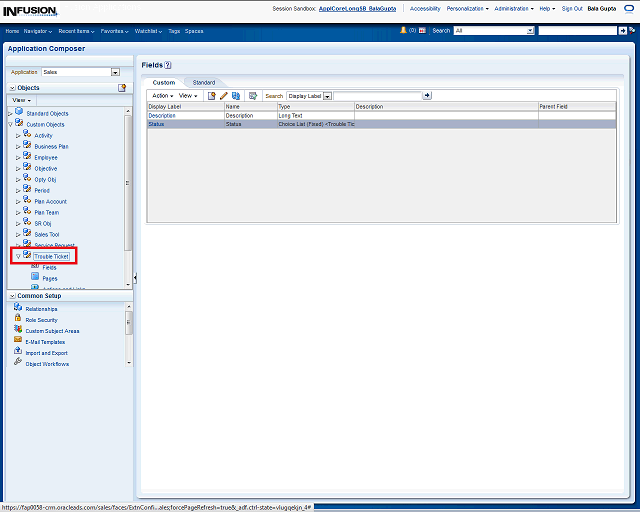Screen dimensions: 640x512
Task: Click the notifications bell icon
Action: pyautogui.click(x=403, y=30)
